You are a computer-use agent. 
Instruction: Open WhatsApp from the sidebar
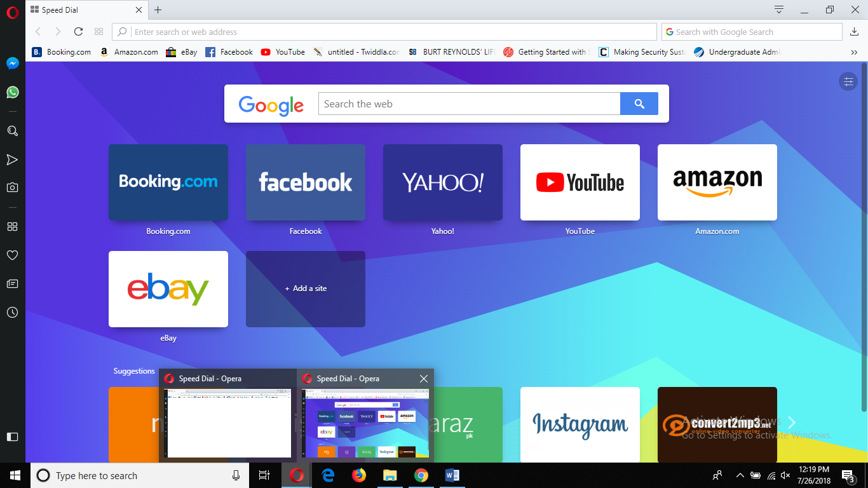tap(12, 92)
